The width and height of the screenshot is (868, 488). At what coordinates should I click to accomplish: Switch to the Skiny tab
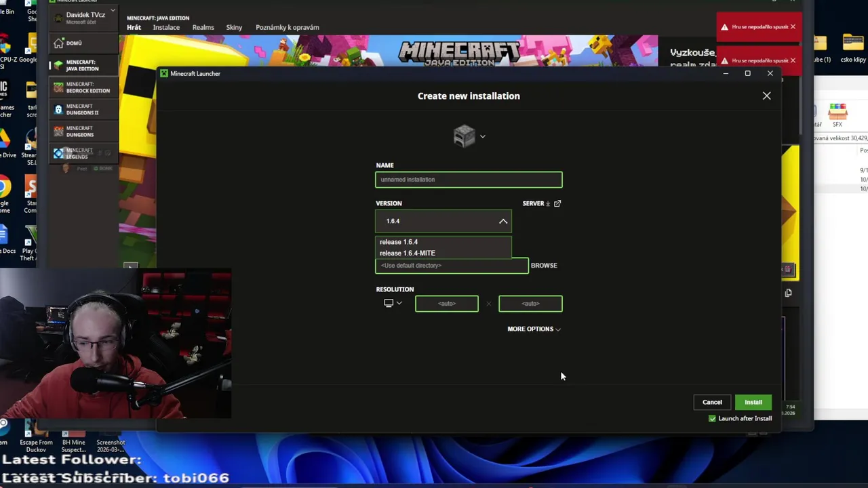(234, 27)
